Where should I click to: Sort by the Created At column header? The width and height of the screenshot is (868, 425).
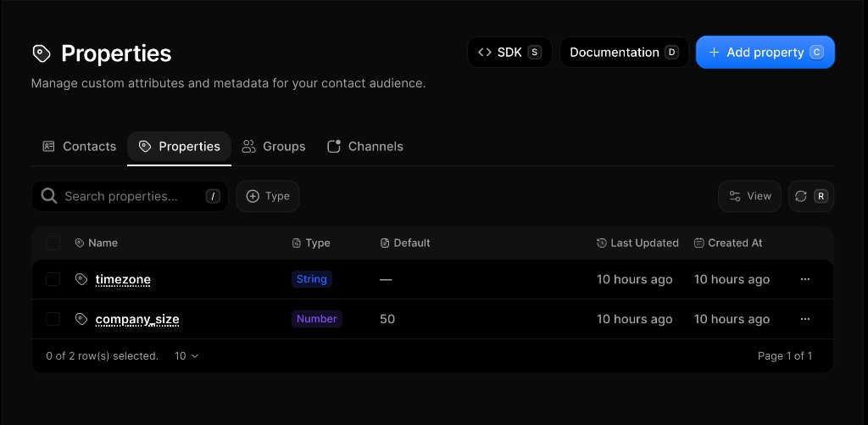point(728,243)
